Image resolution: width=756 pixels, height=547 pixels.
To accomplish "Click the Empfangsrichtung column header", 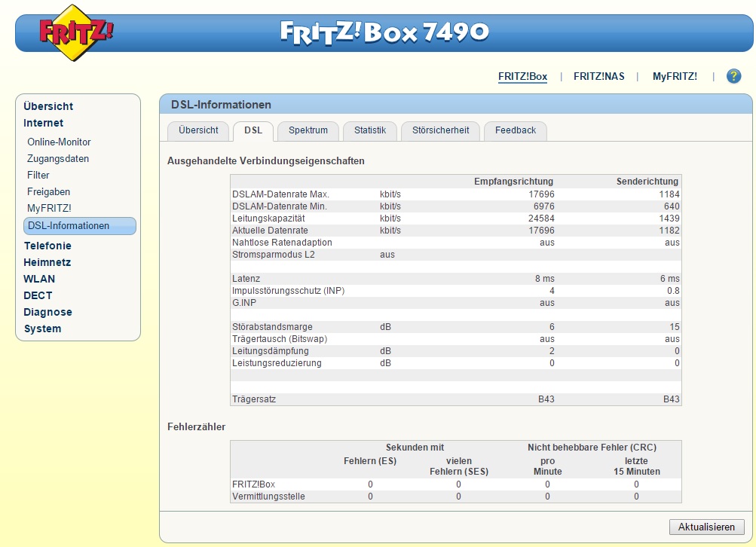I will click(513, 182).
